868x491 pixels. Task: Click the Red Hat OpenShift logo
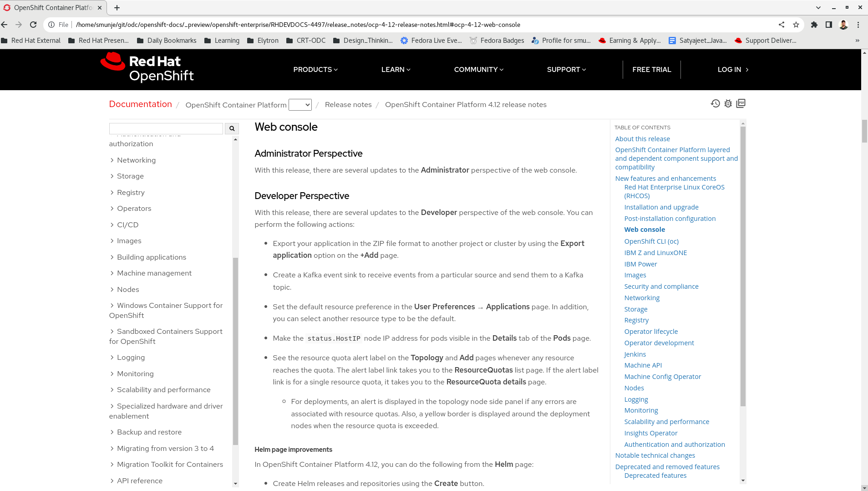[x=147, y=67]
